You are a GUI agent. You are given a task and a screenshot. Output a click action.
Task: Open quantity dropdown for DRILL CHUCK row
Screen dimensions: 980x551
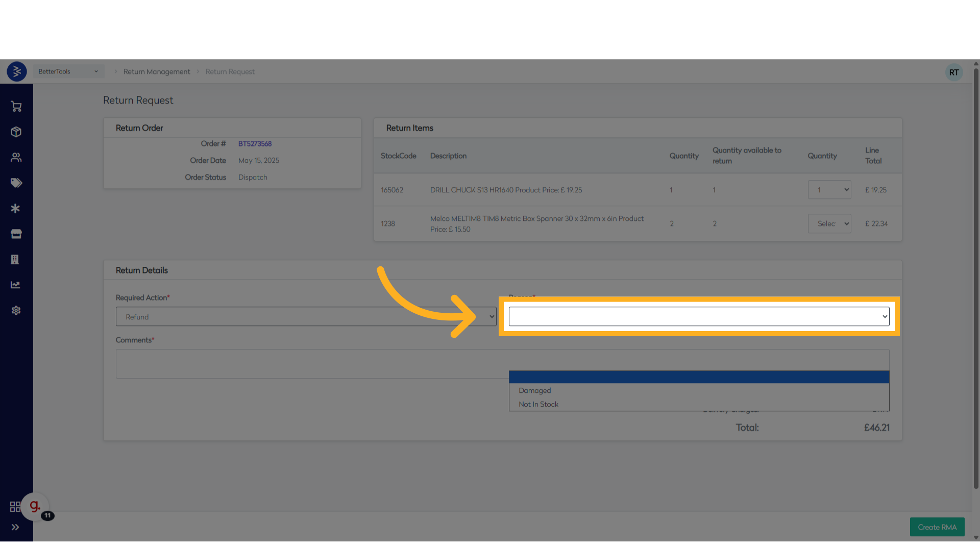pyautogui.click(x=829, y=190)
